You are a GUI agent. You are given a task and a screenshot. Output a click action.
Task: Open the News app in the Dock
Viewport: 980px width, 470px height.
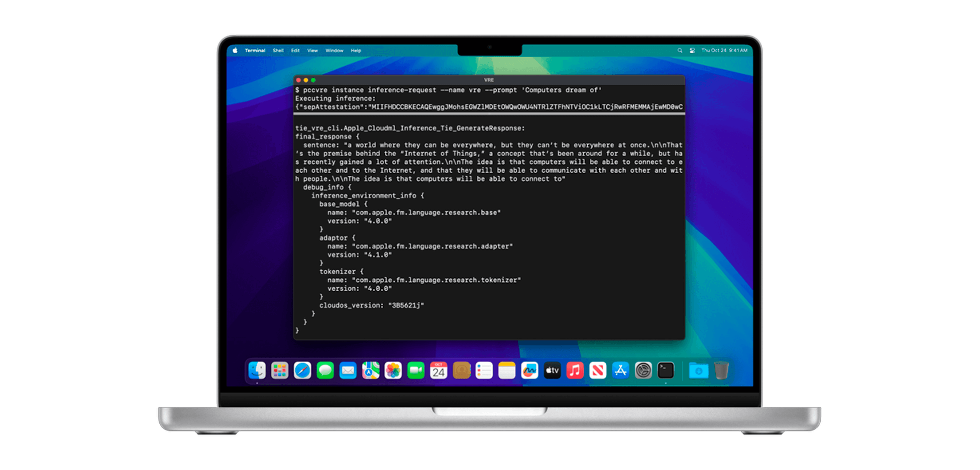click(x=598, y=371)
